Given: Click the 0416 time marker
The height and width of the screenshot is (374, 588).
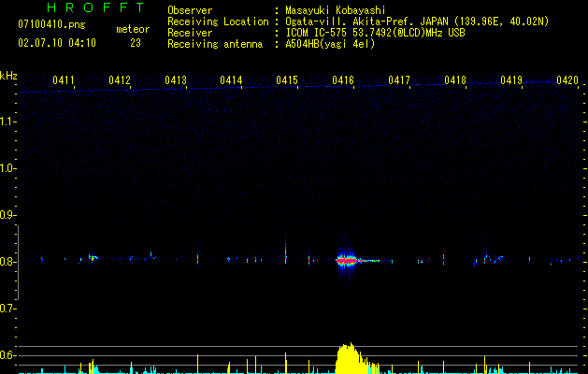Looking at the screenshot, I should click(343, 80).
